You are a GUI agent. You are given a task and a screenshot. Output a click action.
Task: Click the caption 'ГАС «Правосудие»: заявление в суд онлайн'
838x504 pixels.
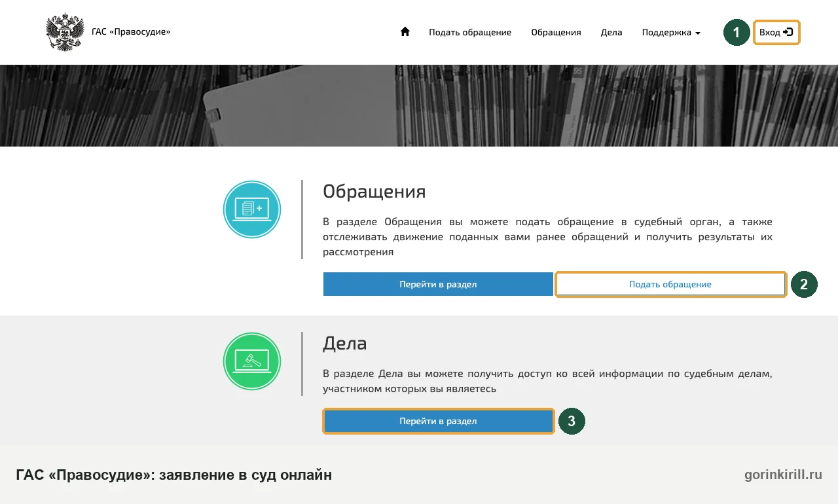(x=174, y=475)
